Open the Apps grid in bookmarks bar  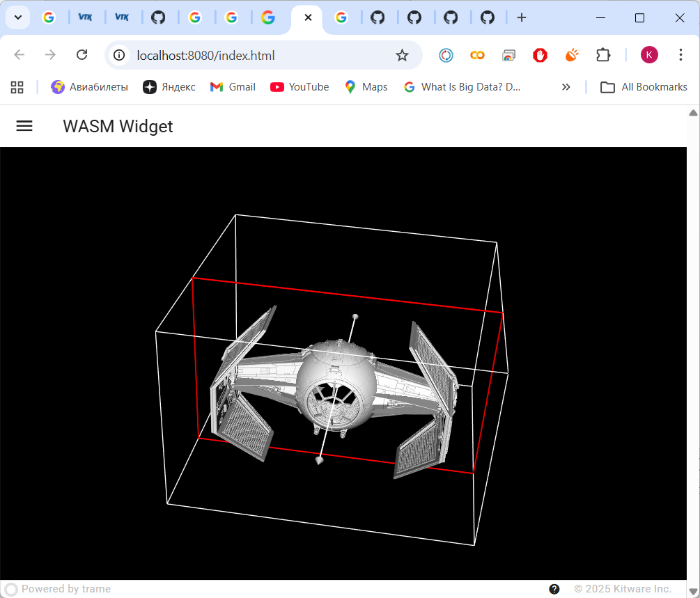17,87
